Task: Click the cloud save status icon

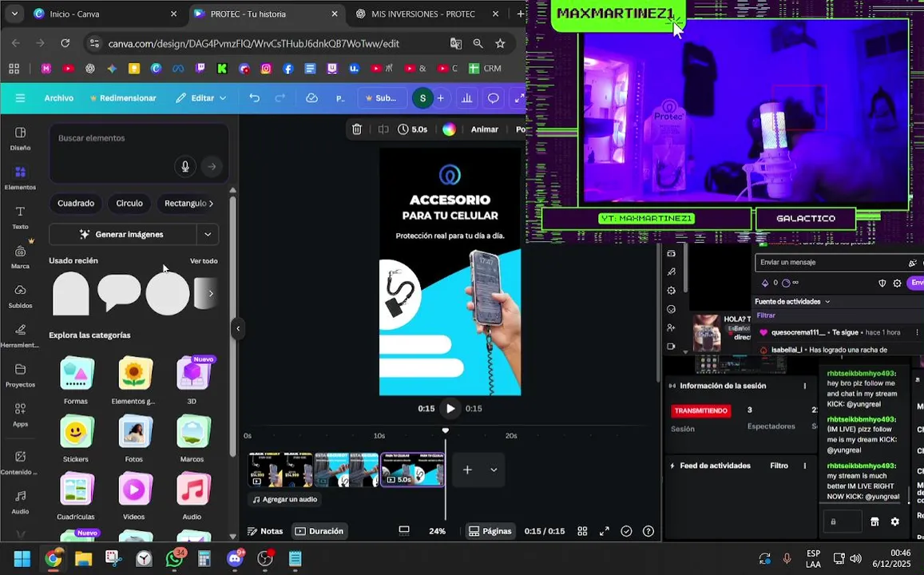Action: coord(311,97)
